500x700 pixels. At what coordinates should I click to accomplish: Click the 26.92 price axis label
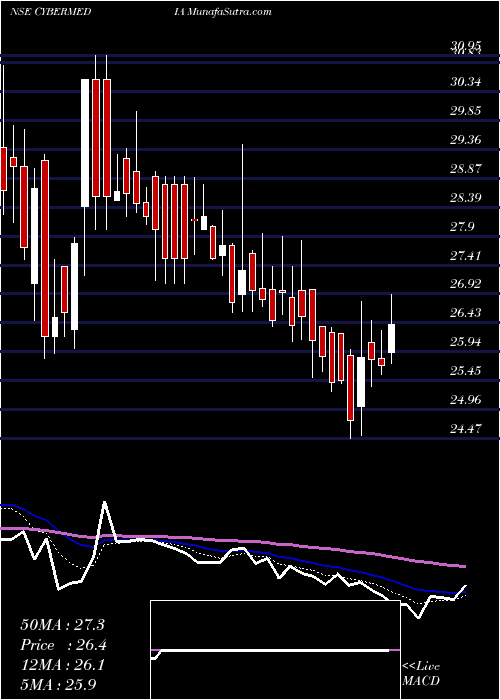pos(466,284)
